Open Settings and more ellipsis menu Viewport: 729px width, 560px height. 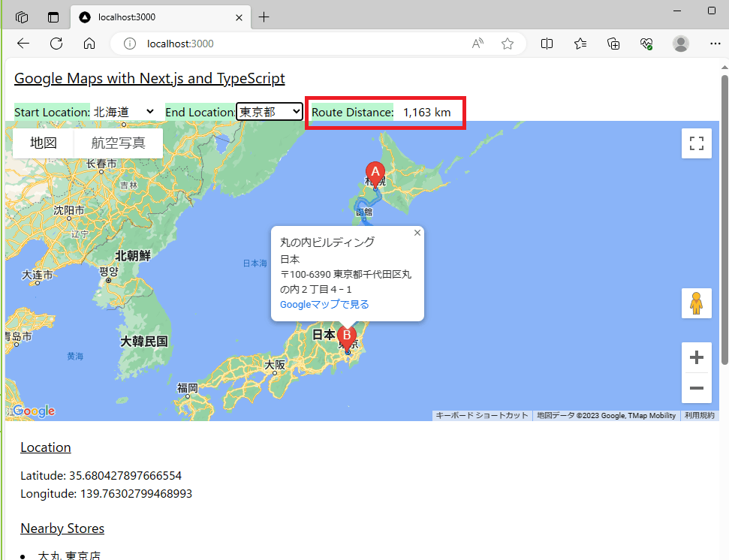pos(715,44)
